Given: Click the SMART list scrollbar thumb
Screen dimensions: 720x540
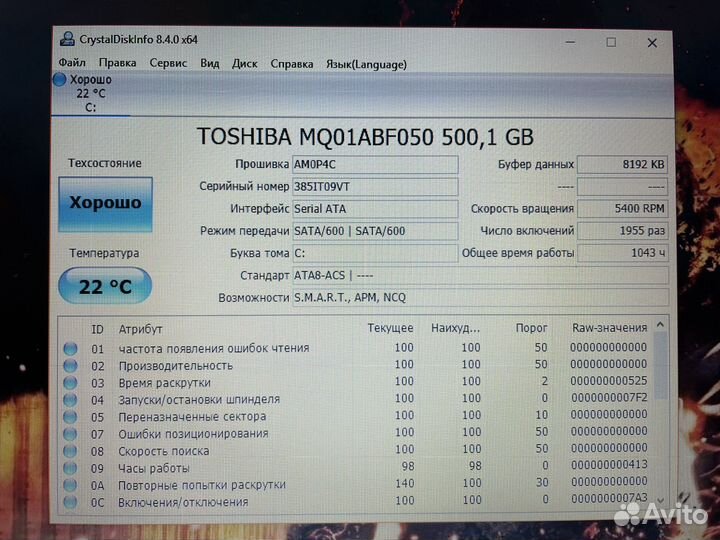Looking at the screenshot, I should click(x=661, y=366).
